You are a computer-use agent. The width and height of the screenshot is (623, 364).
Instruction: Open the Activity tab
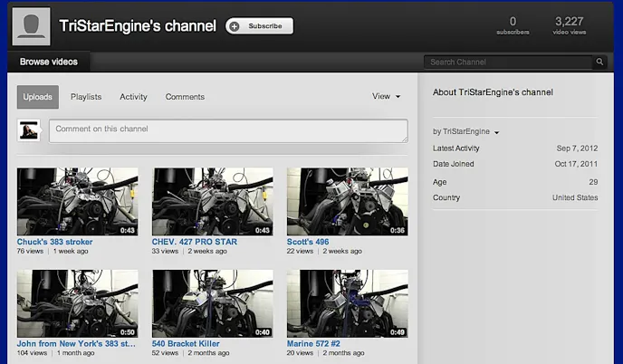pos(133,97)
